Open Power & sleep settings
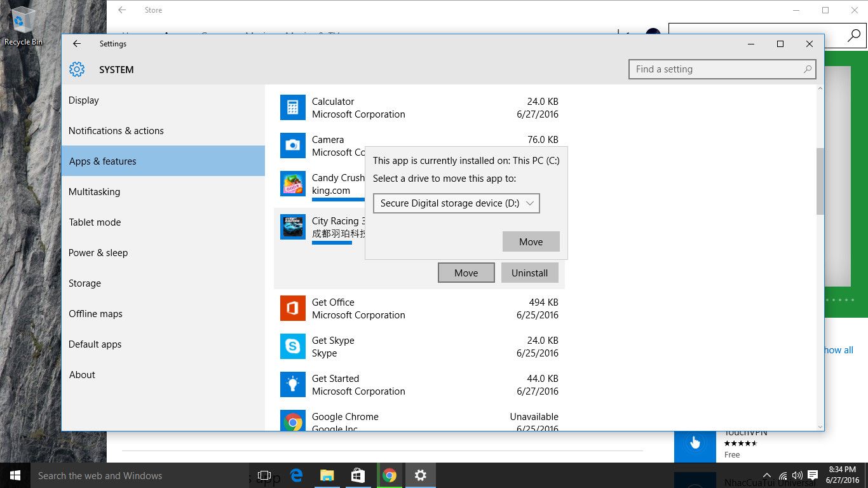Screen dimensions: 868x488 click(163, 253)
